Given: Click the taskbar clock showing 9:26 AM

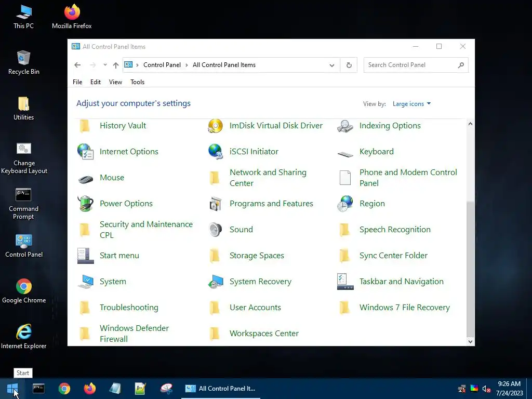Looking at the screenshot, I should [x=509, y=389].
